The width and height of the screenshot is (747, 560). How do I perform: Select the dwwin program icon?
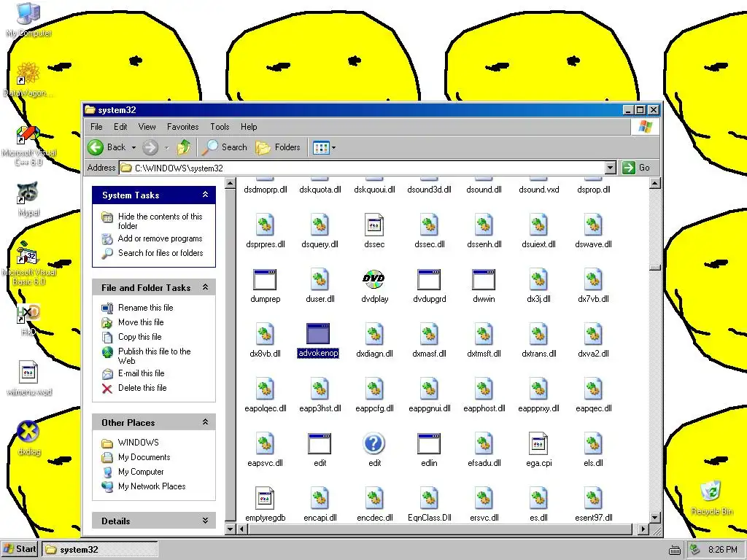[x=484, y=279]
